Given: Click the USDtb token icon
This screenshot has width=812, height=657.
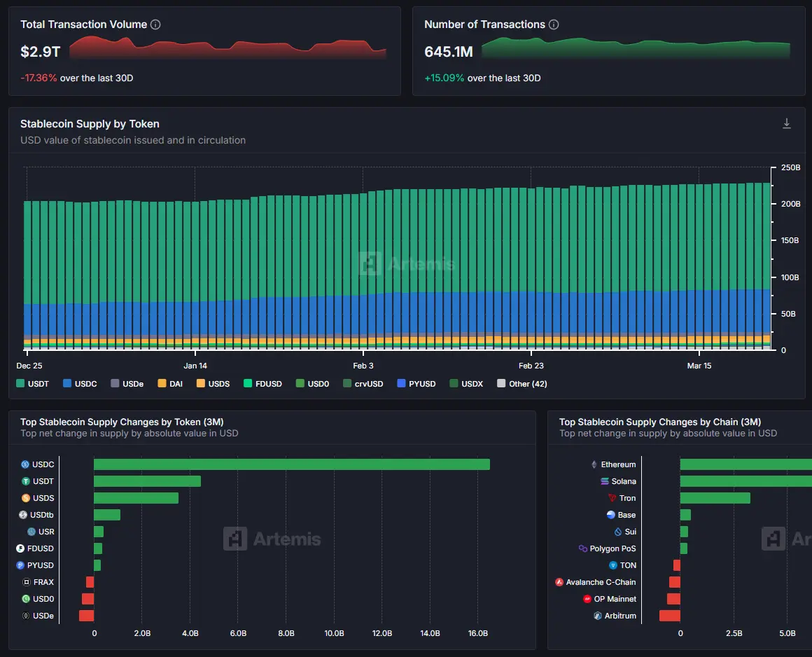Looking at the screenshot, I should click(x=23, y=515).
